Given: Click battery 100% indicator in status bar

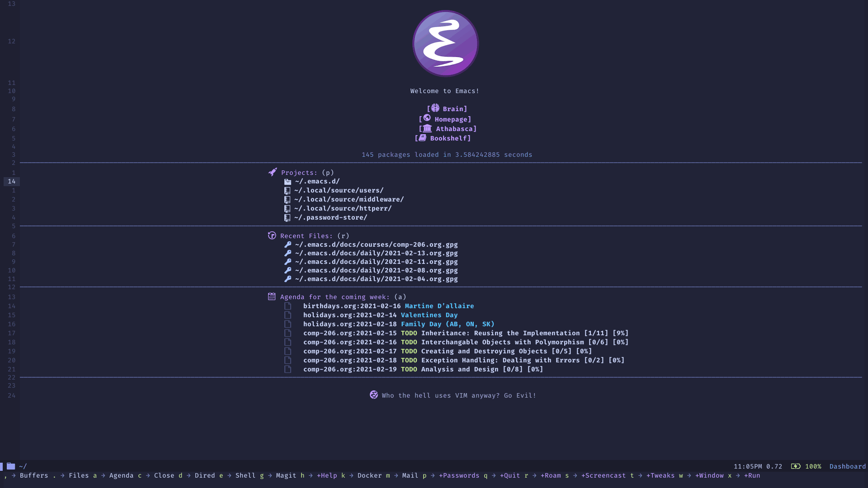Looking at the screenshot, I should click(x=807, y=466).
